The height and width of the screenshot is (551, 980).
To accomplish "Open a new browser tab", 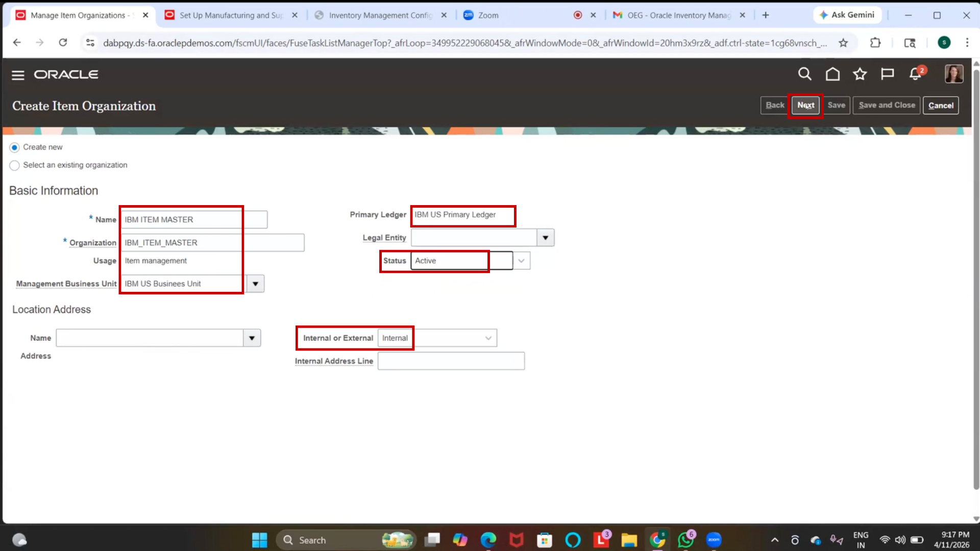I will point(765,15).
